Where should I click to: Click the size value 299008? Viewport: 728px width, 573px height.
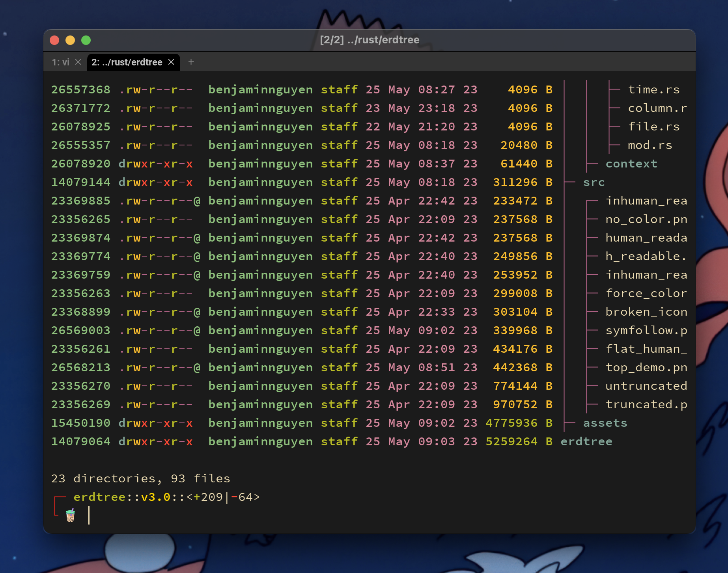click(515, 293)
